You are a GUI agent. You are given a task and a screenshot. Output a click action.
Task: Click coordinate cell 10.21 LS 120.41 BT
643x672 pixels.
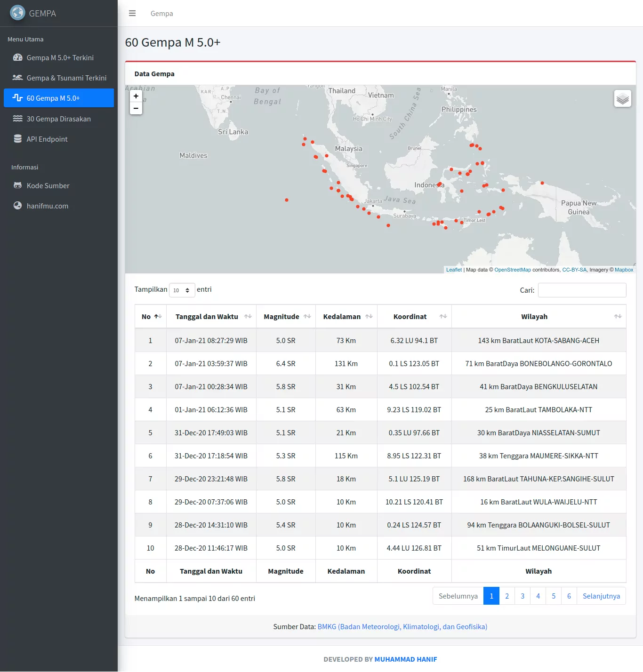tap(414, 502)
